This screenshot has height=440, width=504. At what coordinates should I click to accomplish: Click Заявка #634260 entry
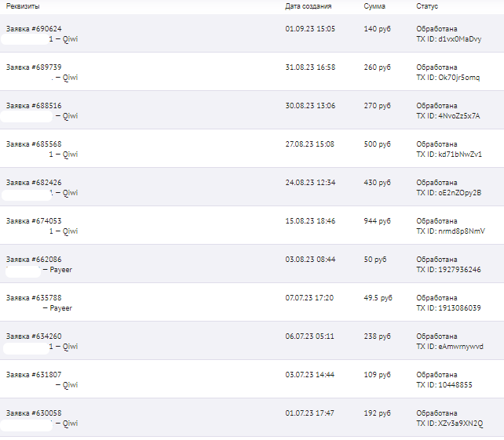coord(34,336)
